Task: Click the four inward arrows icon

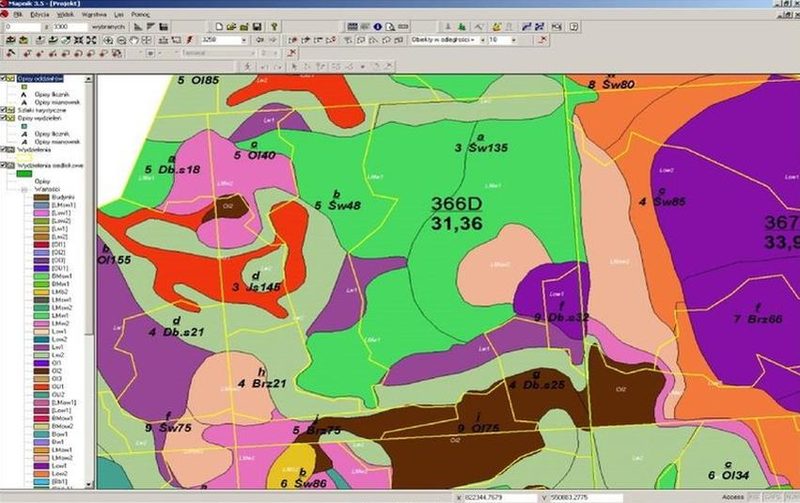Action: tap(79, 40)
